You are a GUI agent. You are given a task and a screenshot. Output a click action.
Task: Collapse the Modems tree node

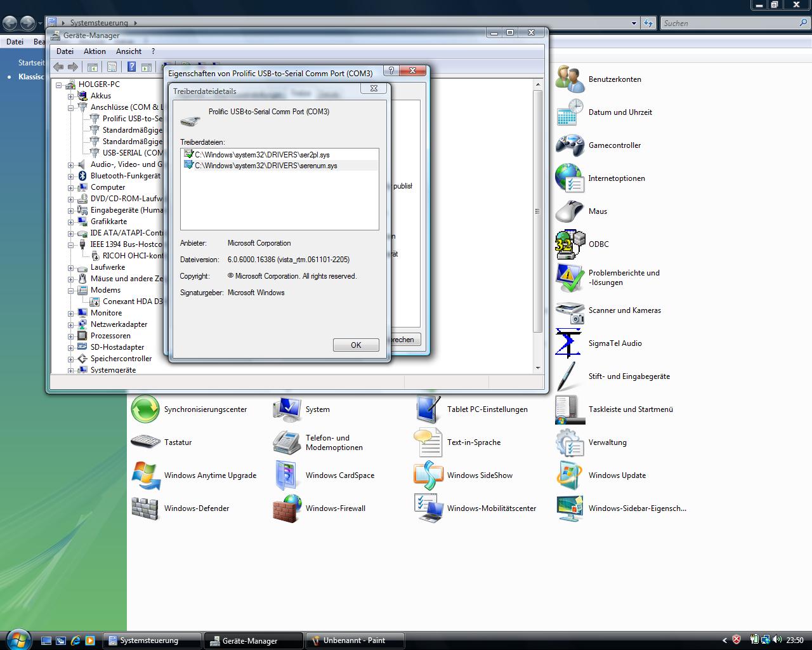coord(71,290)
